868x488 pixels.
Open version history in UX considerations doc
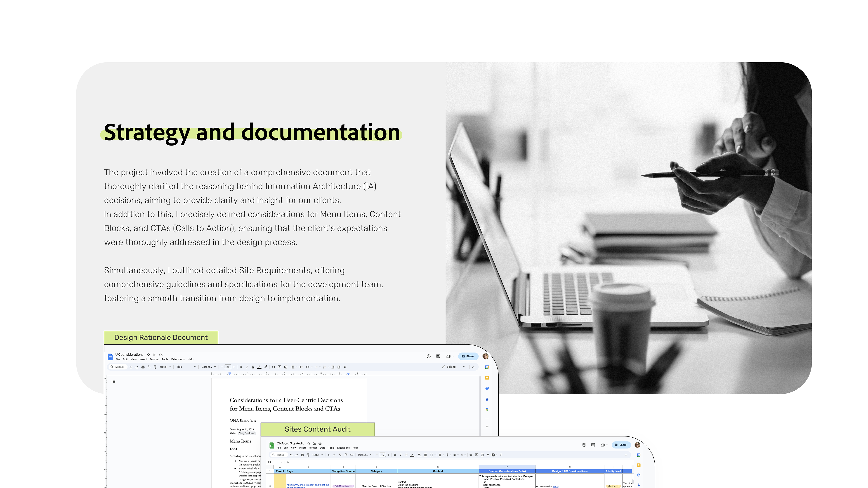pyautogui.click(x=428, y=356)
